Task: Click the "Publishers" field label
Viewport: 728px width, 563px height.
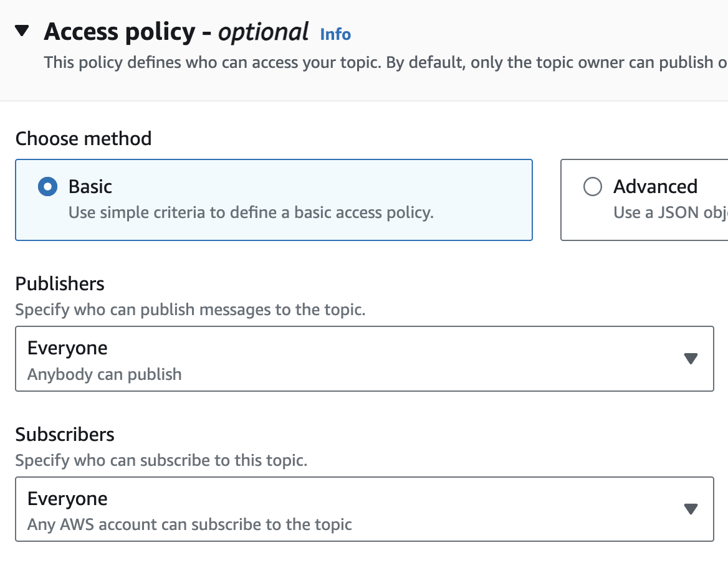Action: (60, 284)
